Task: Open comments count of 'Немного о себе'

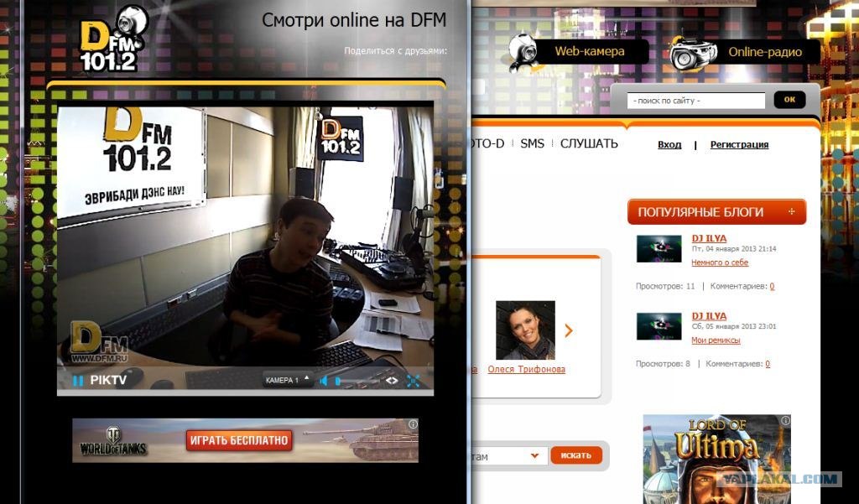Action: coord(772,286)
